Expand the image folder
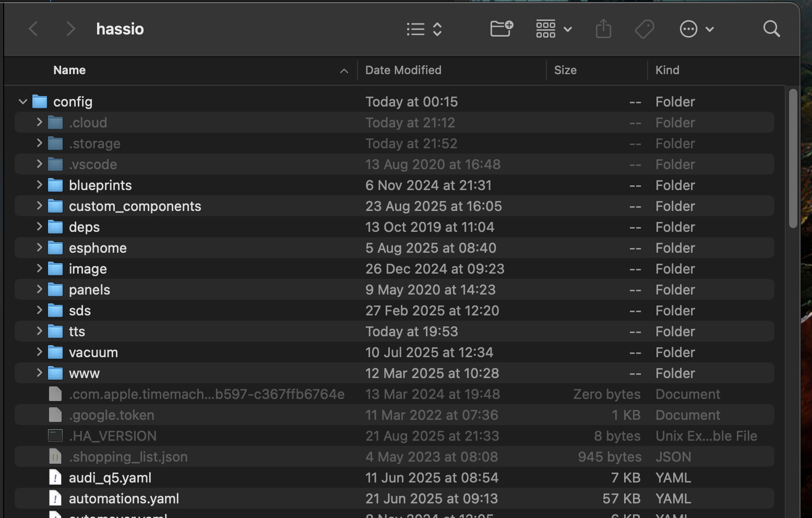Image resolution: width=812 pixels, height=518 pixels. click(39, 268)
